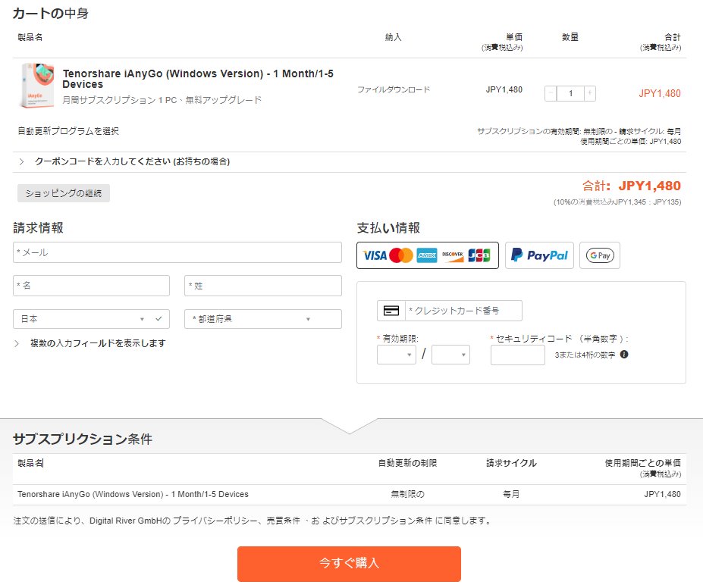Open the 日本 country dropdown

point(91,319)
